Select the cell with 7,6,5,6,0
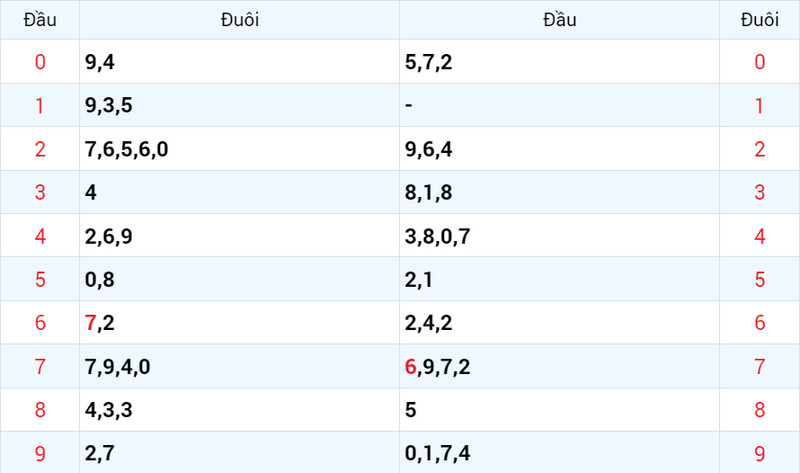 coord(239,148)
